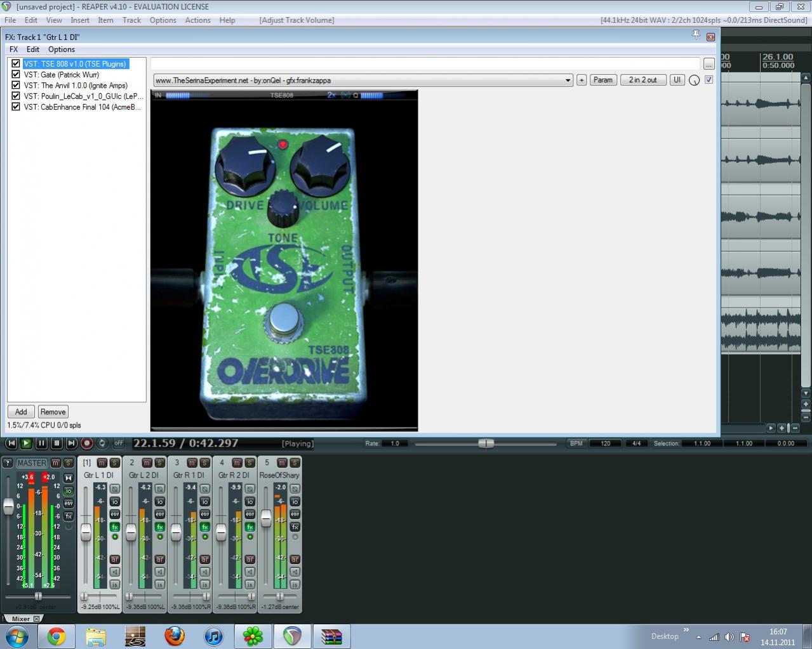Click the UI button
The image size is (812, 649).
[677, 80]
